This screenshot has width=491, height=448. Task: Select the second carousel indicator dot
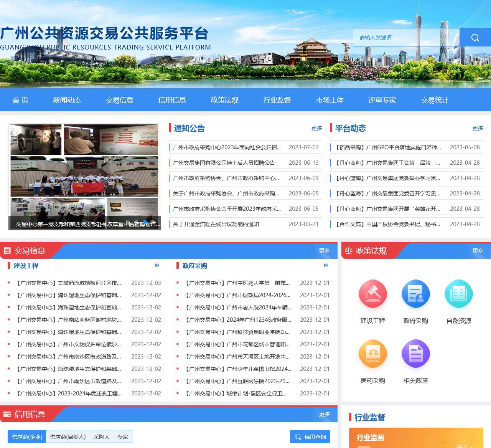(136, 222)
